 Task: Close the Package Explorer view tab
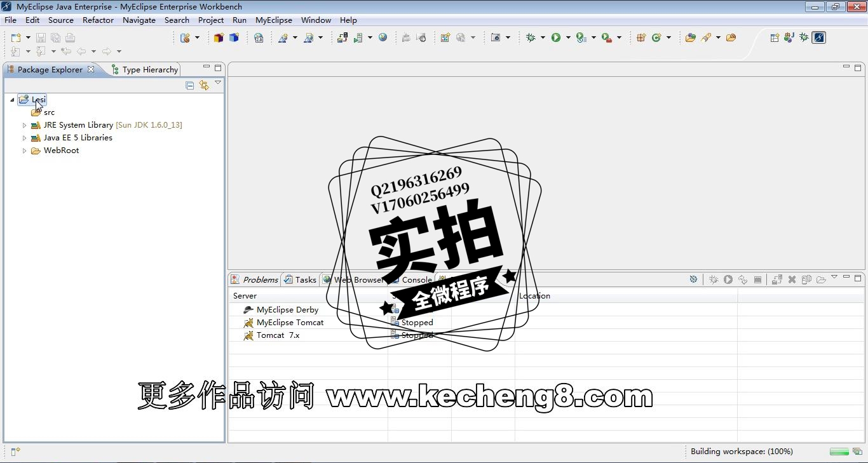click(91, 69)
